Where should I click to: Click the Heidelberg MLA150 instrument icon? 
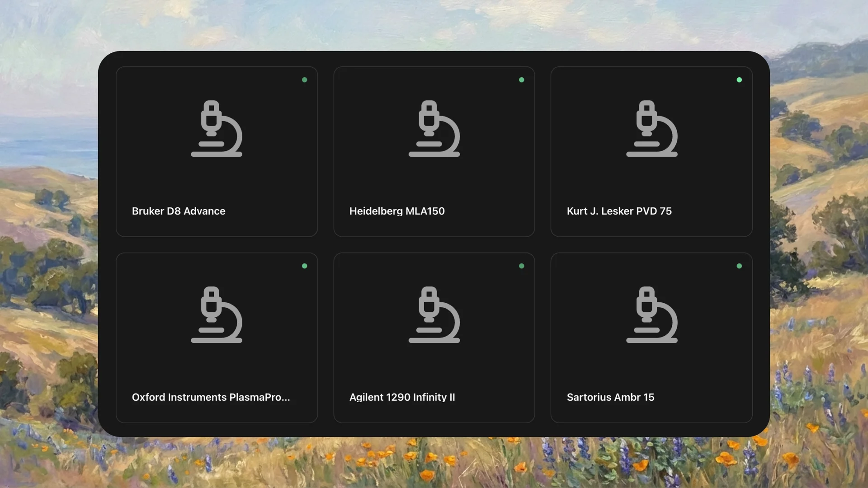click(x=434, y=130)
